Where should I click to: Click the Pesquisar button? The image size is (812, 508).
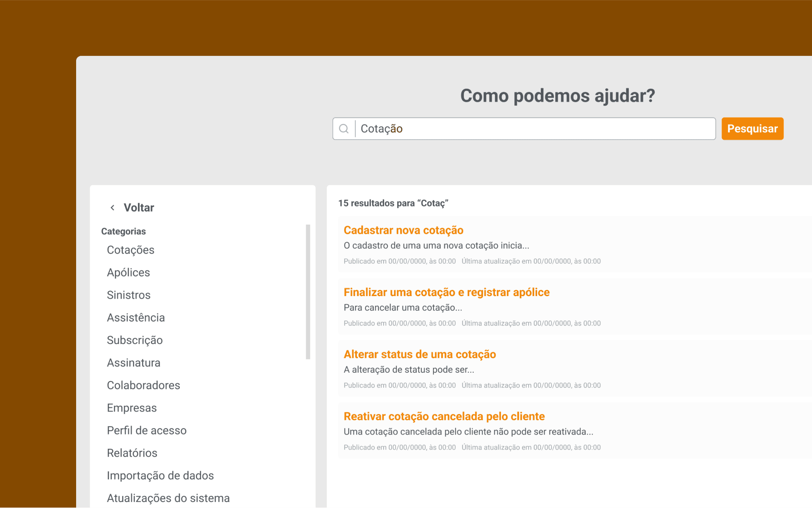coord(752,129)
